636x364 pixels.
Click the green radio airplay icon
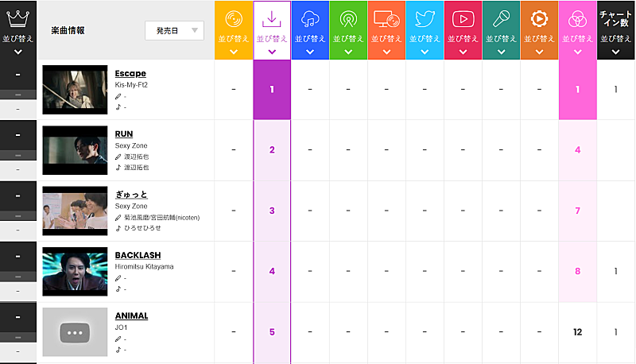[348, 19]
